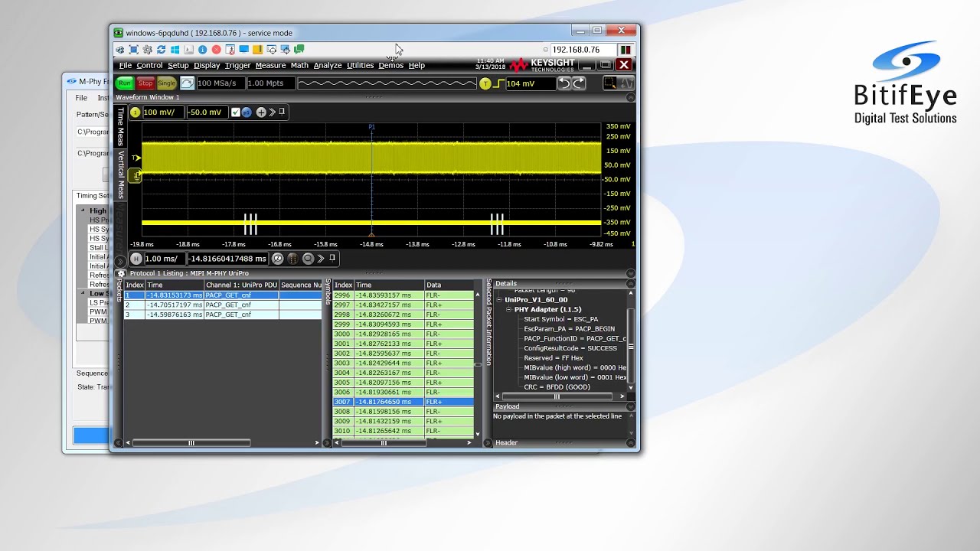
Task: Click the red disconnect icon in viewer toolbar
Action: (x=216, y=50)
